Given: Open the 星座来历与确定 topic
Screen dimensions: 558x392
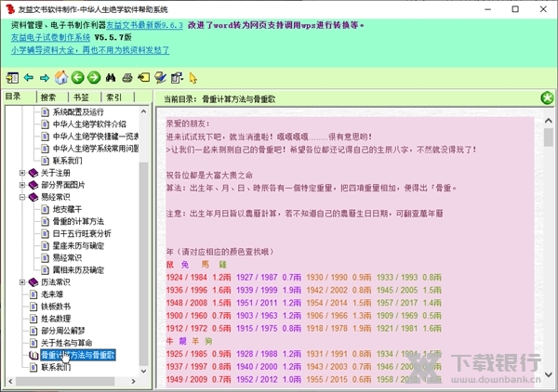Looking at the screenshot, I should (x=78, y=245).
